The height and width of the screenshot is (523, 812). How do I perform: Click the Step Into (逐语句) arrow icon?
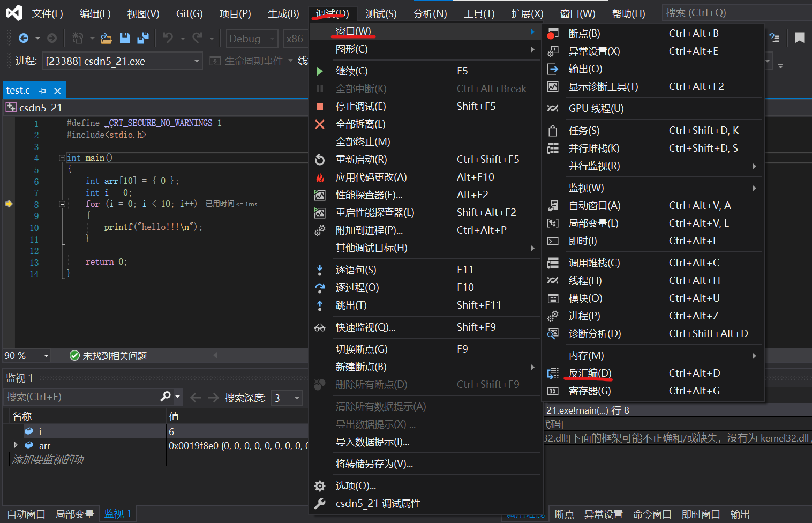coord(319,270)
